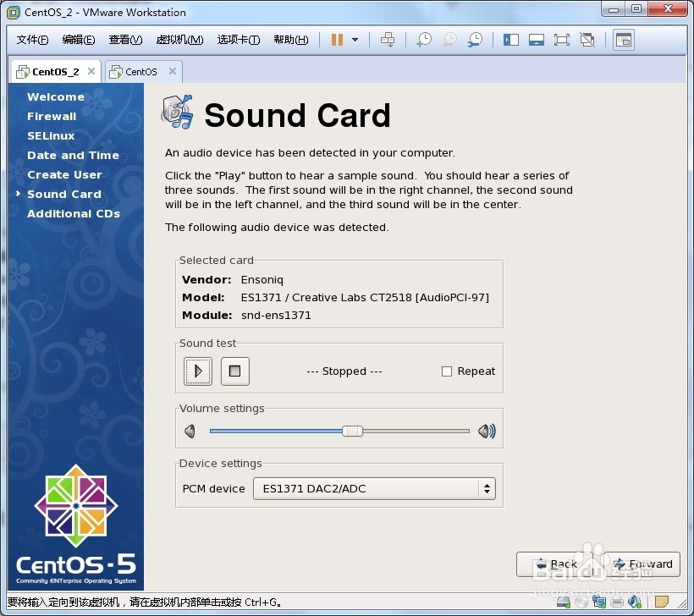
Task: Open the power options dropdown arrow beside pause
Action: tap(355, 40)
